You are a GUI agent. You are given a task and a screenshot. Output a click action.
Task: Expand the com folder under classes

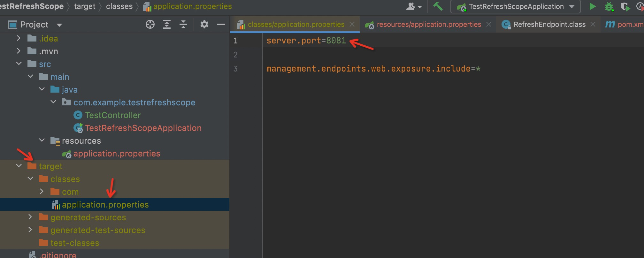(x=42, y=192)
